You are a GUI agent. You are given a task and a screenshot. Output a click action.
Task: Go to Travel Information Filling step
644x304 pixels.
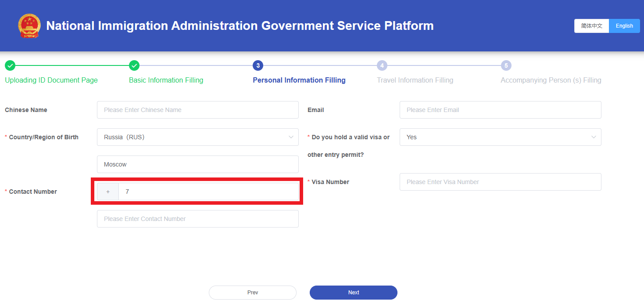tap(415, 80)
